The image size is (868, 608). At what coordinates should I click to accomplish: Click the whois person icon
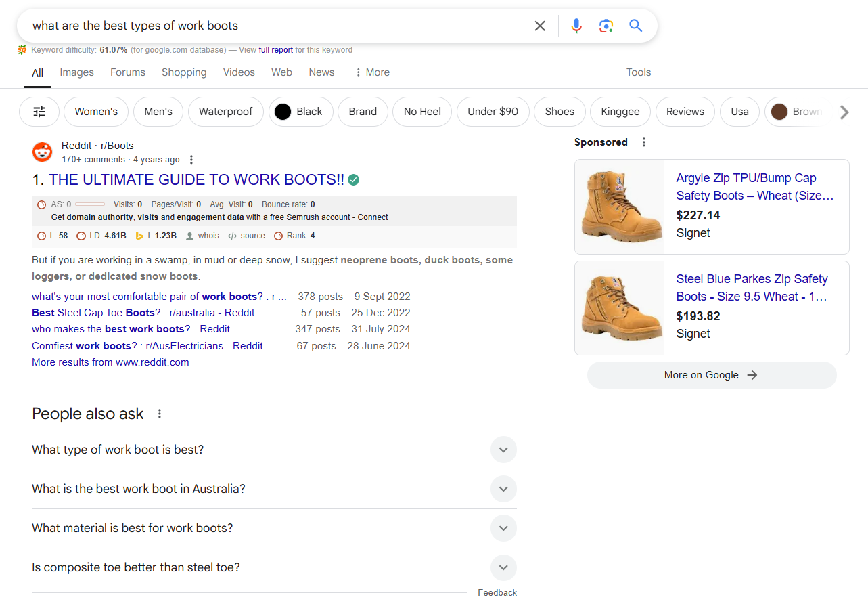coord(190,236)
